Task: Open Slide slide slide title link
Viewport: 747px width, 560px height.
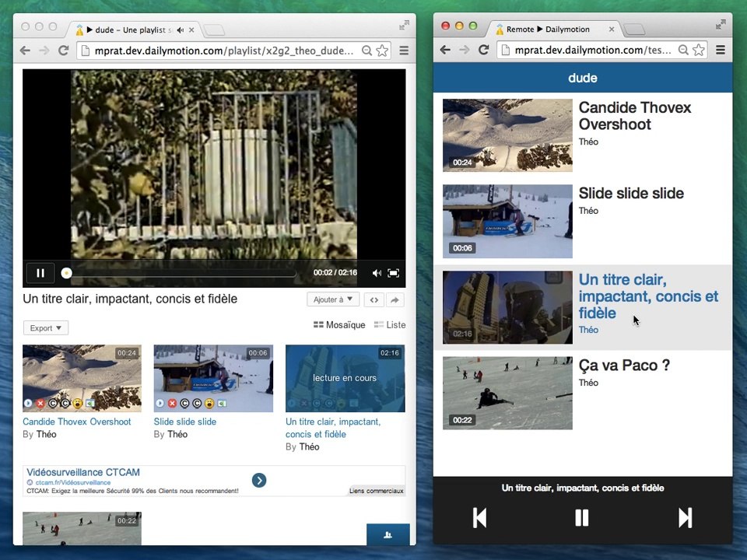Action: pyautogui.click(x=185, y=422)
